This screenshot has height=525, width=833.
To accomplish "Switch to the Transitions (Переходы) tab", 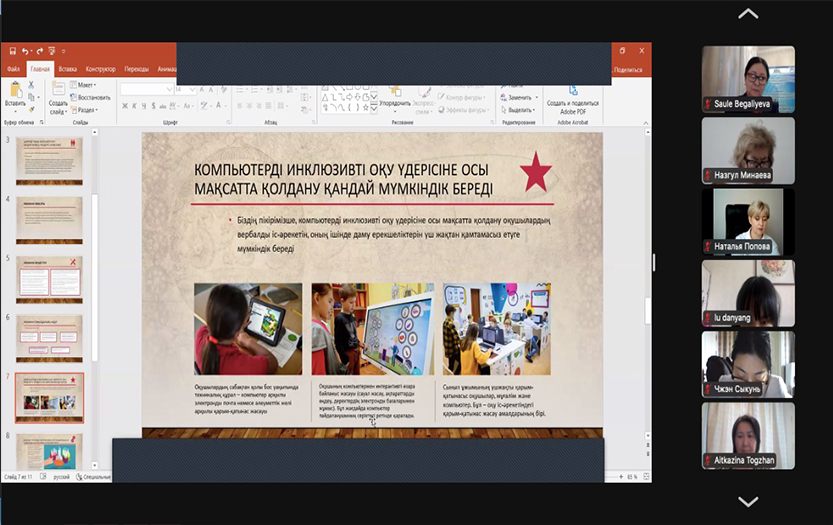I will 135,69.
